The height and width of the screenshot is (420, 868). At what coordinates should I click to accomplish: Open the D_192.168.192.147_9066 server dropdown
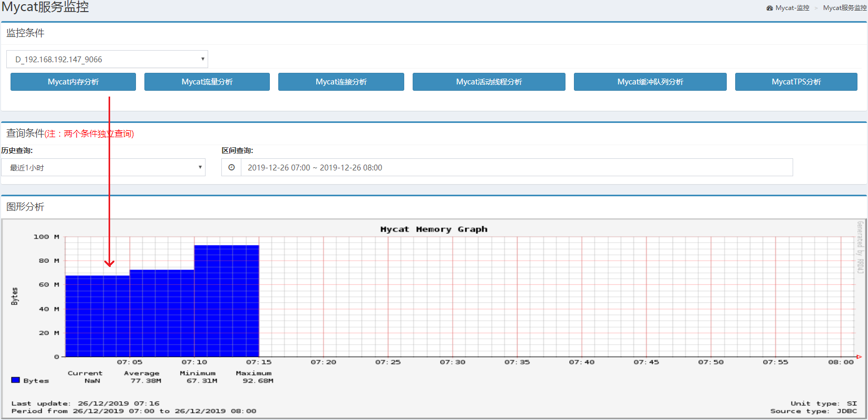point(107,59)
